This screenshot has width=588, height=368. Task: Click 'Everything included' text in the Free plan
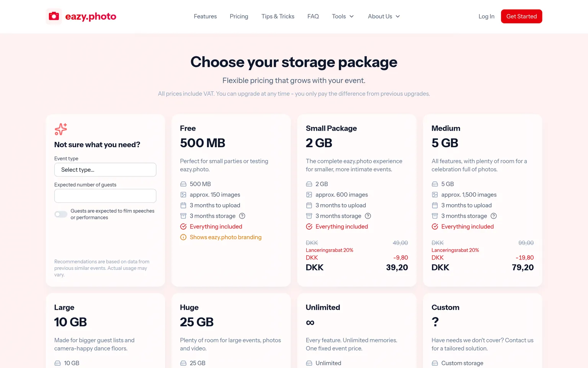(216, 227)
